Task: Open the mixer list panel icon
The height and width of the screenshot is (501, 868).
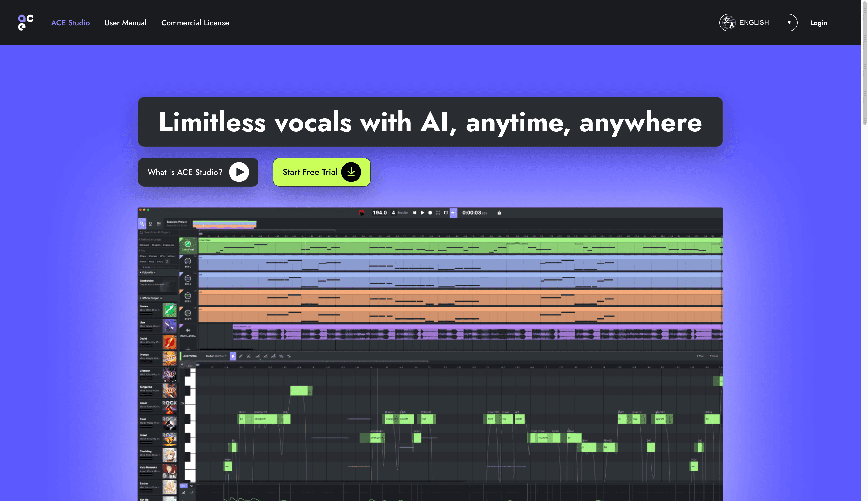Action: point(159,224)
